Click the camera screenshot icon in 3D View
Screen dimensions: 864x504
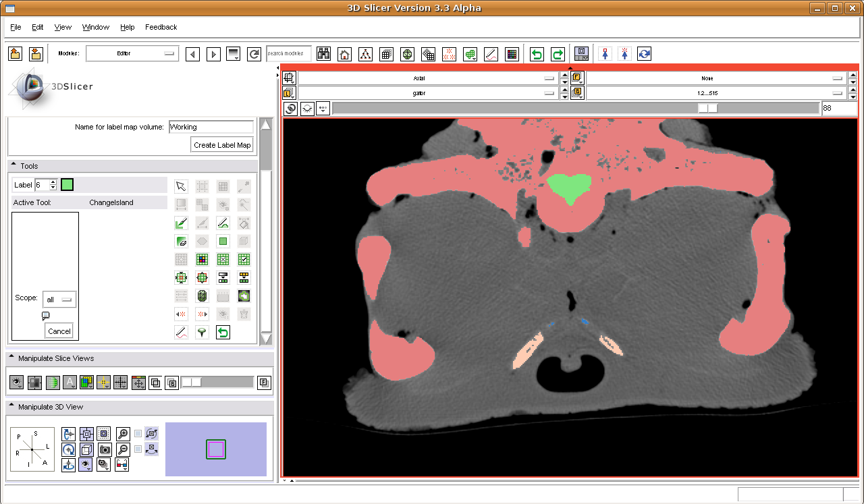click(x=105, y=449)
